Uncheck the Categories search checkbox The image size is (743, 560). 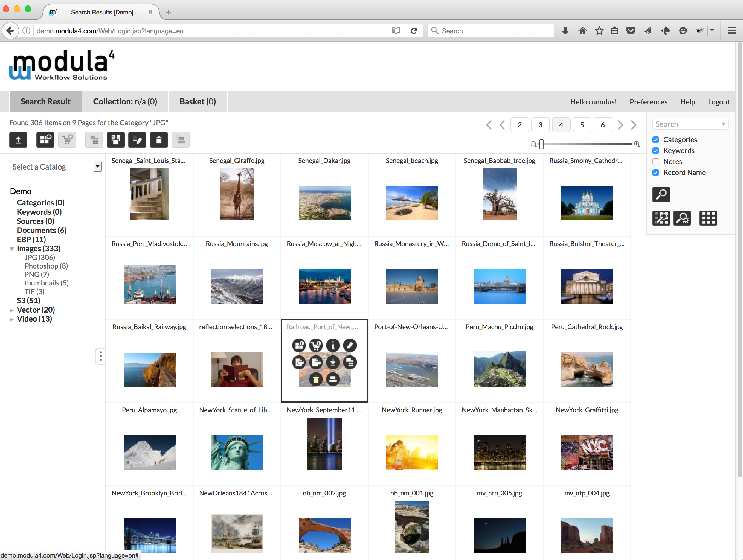(x=656, y=140)
